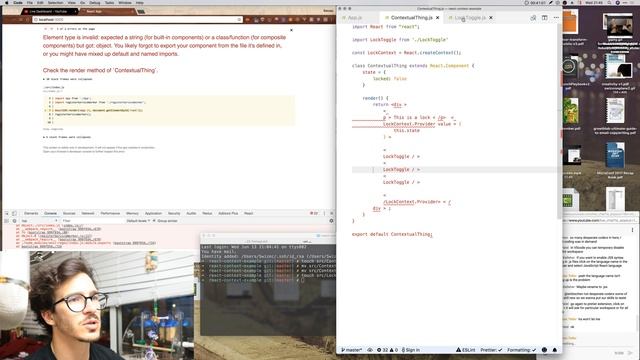This screenshot has width=640, height=360.
Task: Click the VS Code editor vertical scrollbar
Action: (560, 121)
